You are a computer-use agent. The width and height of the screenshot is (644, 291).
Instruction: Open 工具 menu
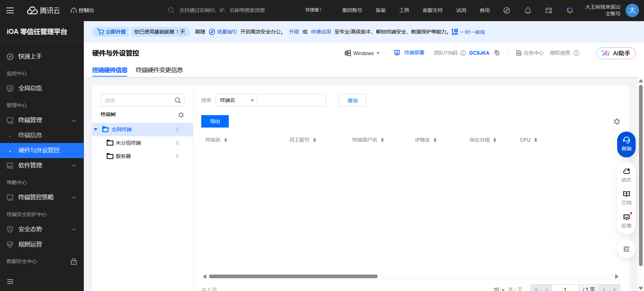[x=404, y=10]
